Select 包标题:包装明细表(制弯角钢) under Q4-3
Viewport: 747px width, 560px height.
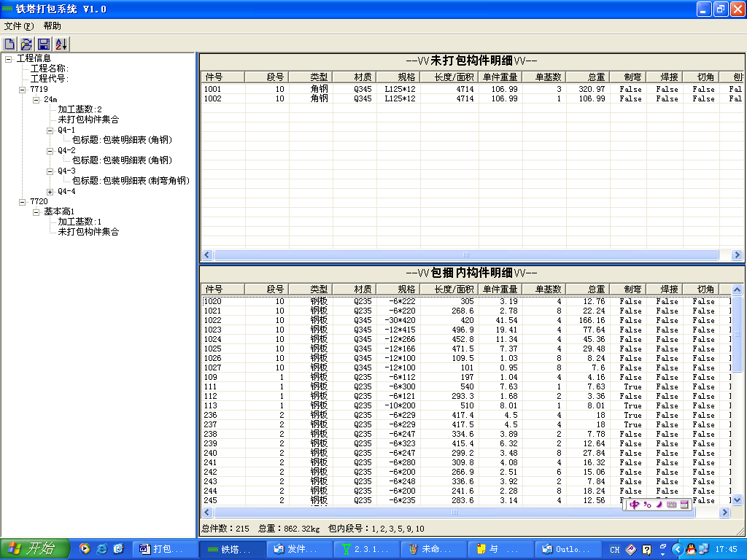click(x=131, y=181)
